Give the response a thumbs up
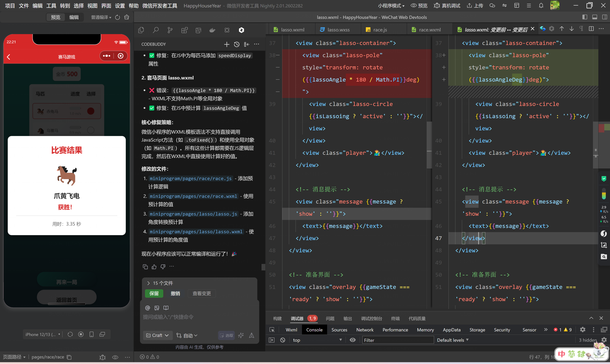 pos(154,267)
